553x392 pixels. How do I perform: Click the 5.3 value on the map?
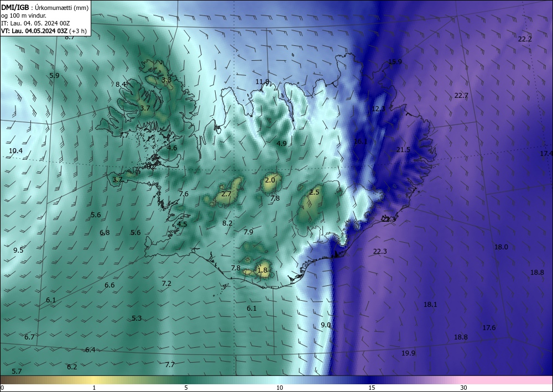click(x=137, y=318)
